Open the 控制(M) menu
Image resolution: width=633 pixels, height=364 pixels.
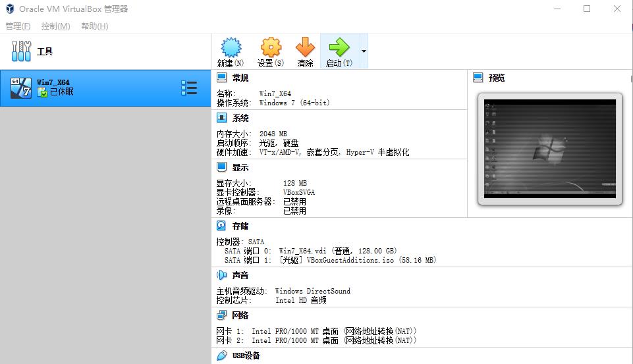[56, 26]
